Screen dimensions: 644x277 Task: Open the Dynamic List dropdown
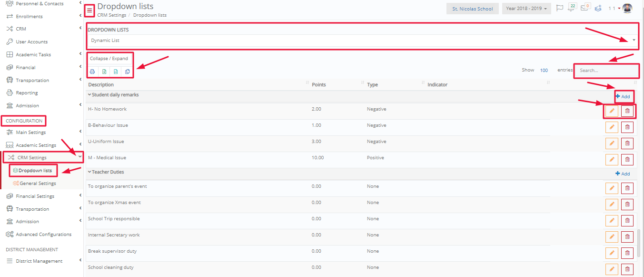[362, 41]
